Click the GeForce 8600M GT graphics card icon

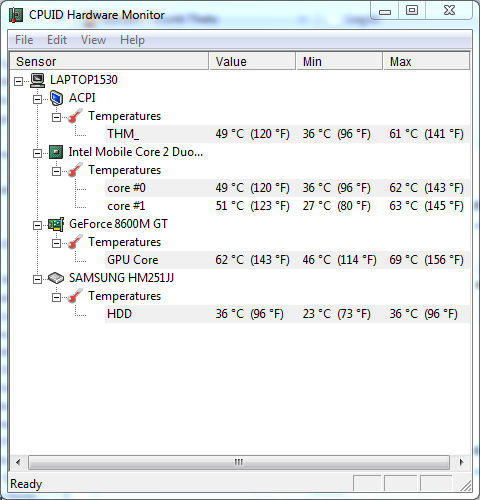click(x=56, y=224)
